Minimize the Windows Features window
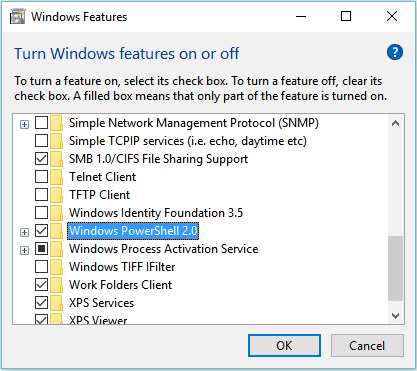417x371 pixels. (301, 16)
